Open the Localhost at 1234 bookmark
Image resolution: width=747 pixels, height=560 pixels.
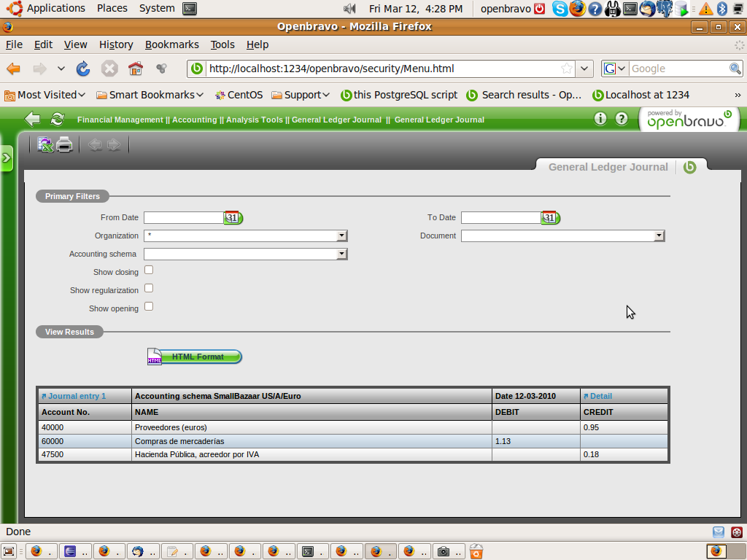tap(640, 95)
